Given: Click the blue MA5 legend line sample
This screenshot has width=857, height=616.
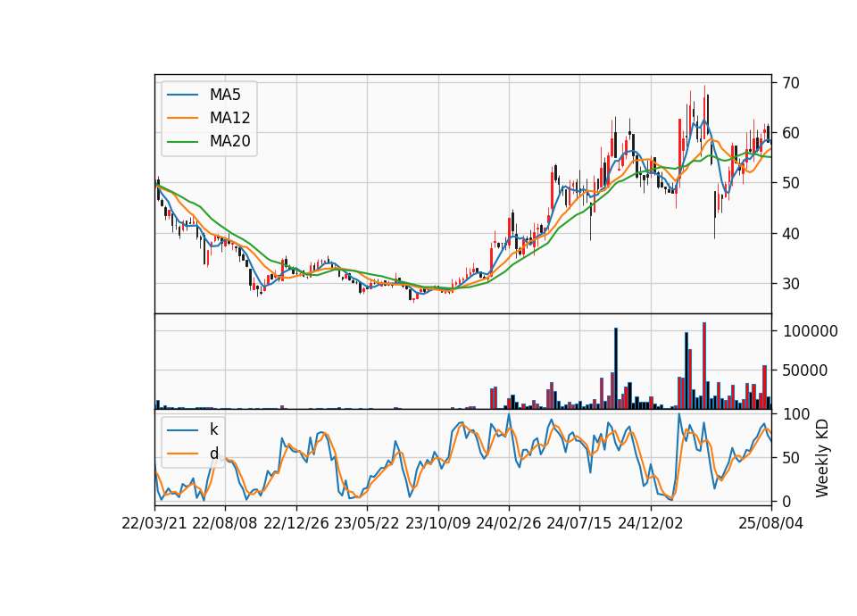Looking at the screenshot, I should pyautogui.click(x=182, y=95).
